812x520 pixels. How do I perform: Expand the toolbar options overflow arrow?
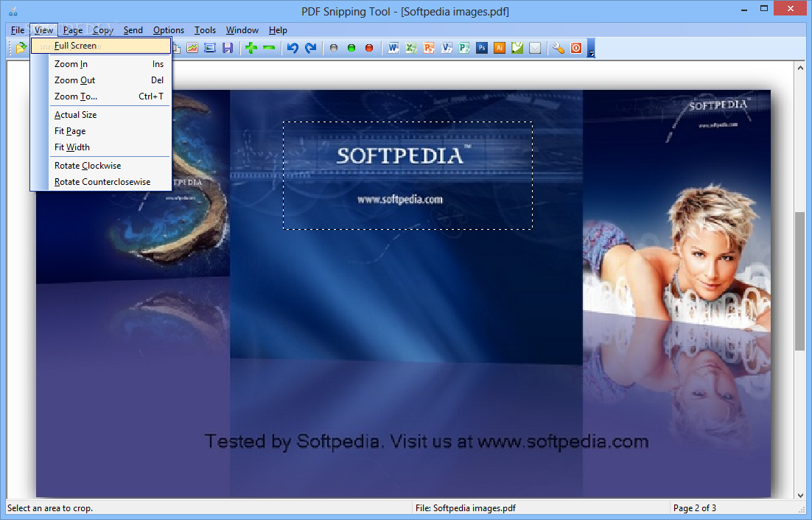click(592, 48)
